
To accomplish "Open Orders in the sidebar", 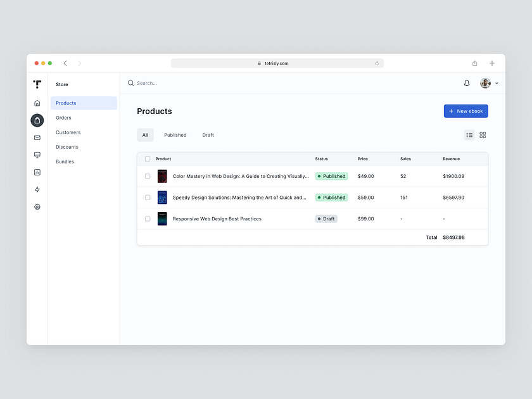I will click(63, 117).
